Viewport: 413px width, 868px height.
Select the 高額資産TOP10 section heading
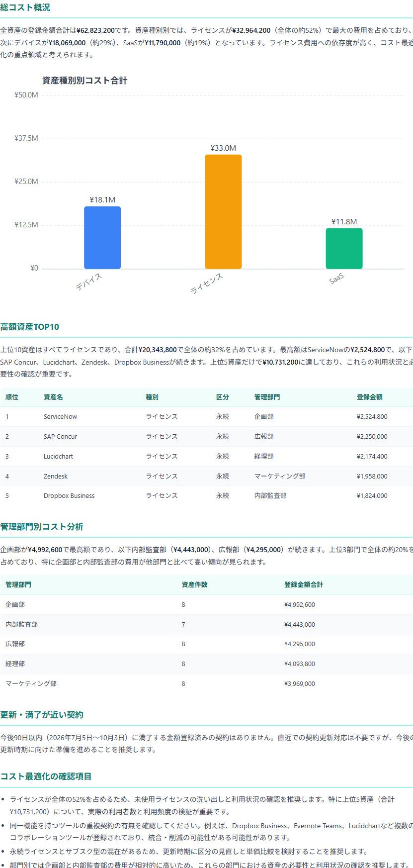point(29,327)
